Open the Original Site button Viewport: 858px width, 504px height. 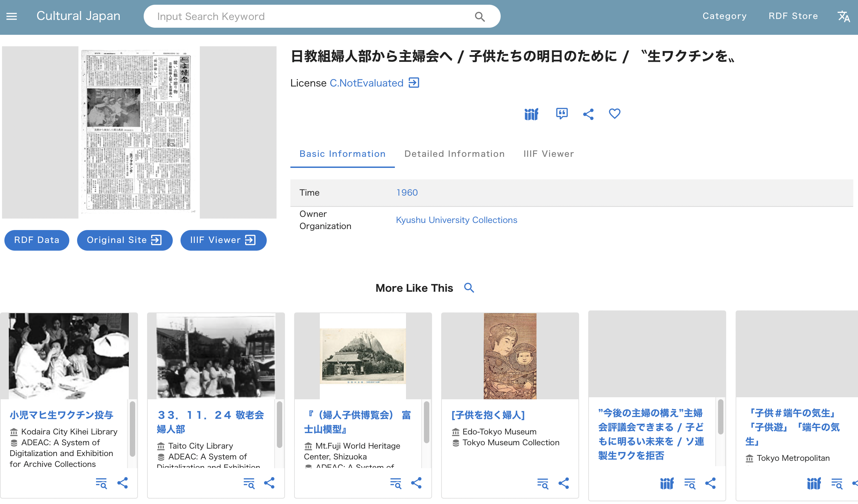tap(125, 240)
